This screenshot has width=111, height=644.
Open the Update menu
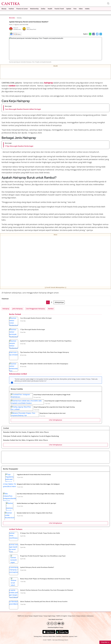click(69, 9)
